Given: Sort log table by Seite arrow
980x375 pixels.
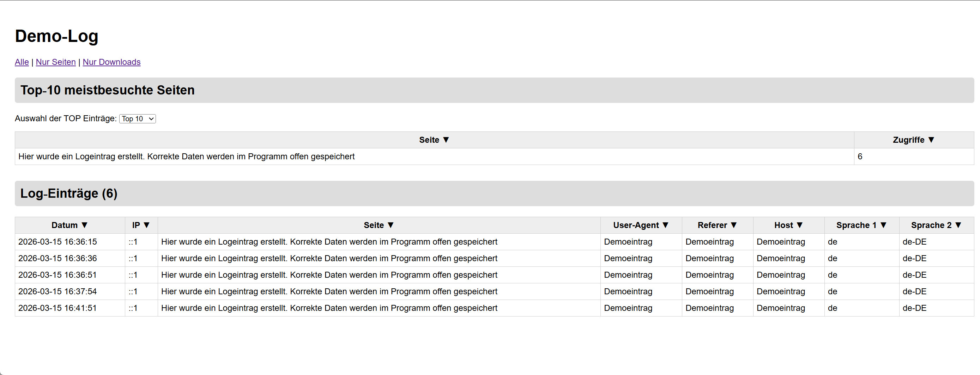Looking at the screenshot, I should pyautogui.click(x=390, y=225).
